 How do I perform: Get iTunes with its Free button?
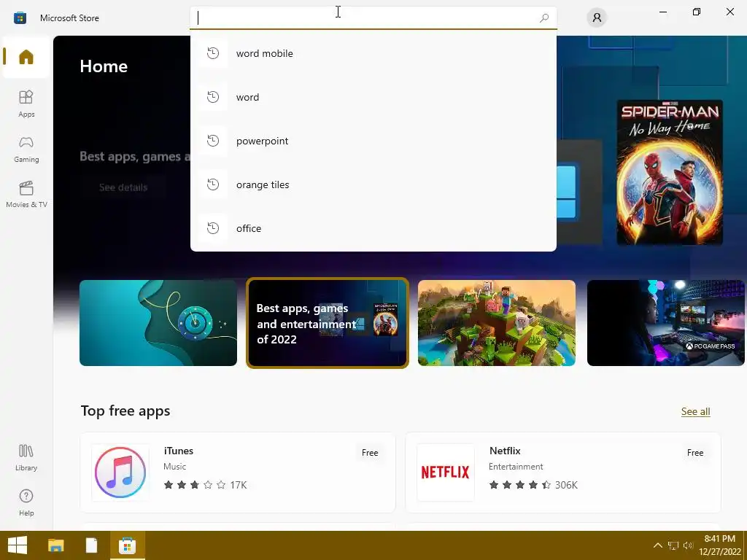click(370, 453)
